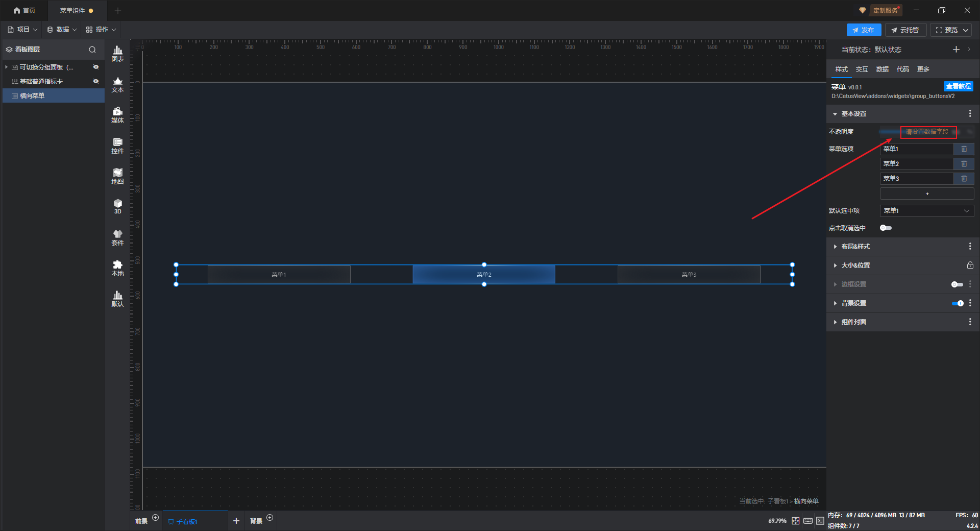Screen dimensions: 980x531
Task: Switch to the 更多 tab
Action: (x=923, y=69)
